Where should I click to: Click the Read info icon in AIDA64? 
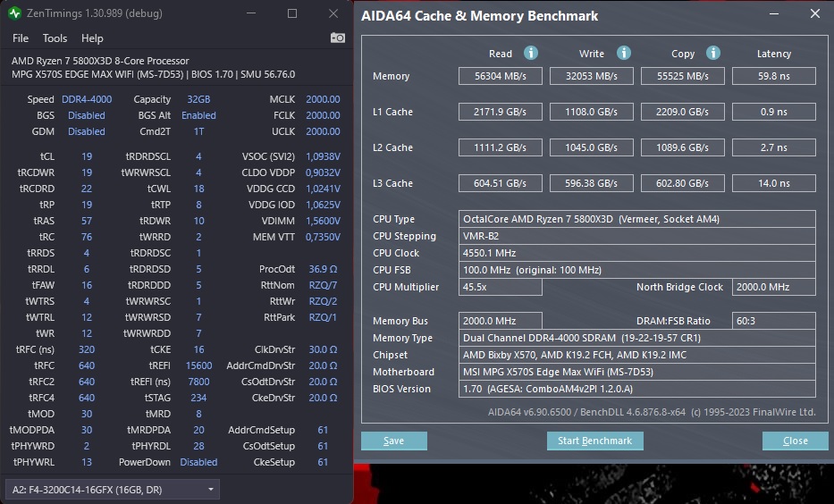(x=530, y=53)
